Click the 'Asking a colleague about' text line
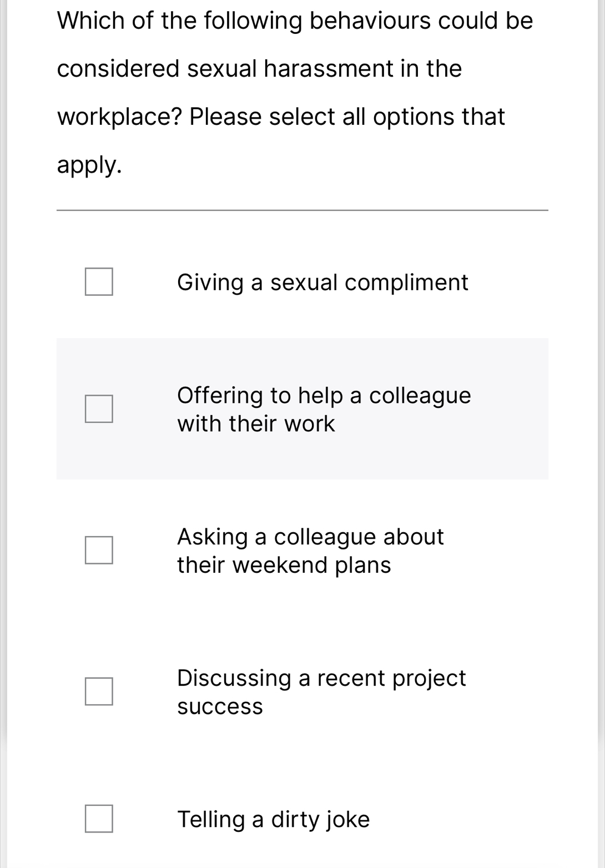The image size is (605, 868). click(310, 537)
